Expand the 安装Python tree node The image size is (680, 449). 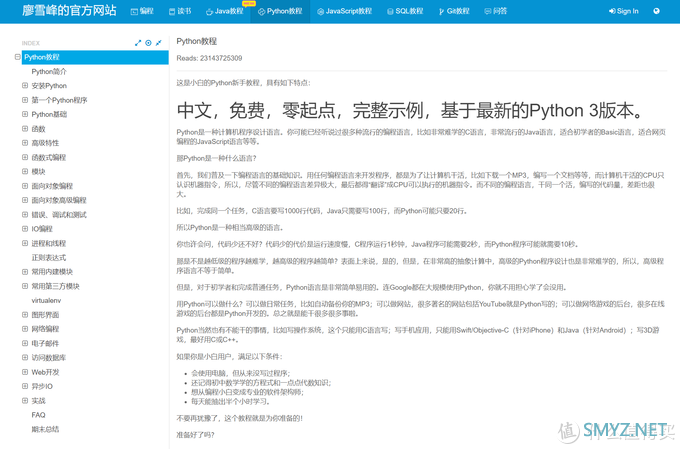pyautogui.click(x=25, y=85)
